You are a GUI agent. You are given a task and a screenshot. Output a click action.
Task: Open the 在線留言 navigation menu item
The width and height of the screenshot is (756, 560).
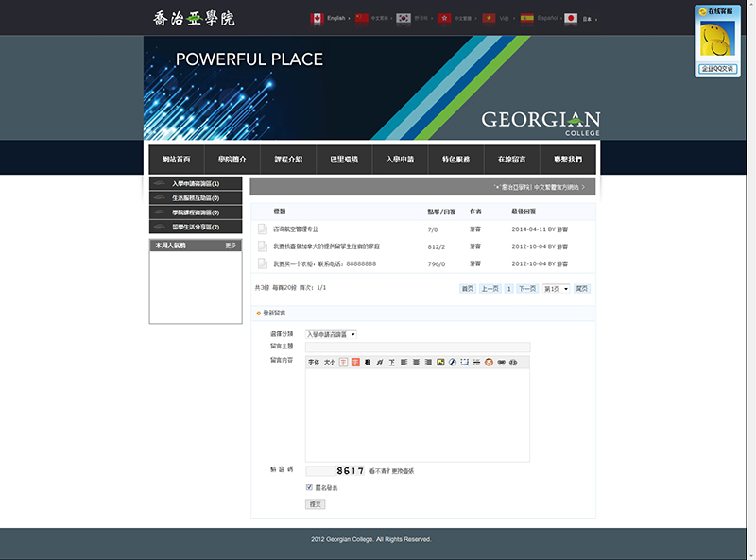[x=512, y=160]
